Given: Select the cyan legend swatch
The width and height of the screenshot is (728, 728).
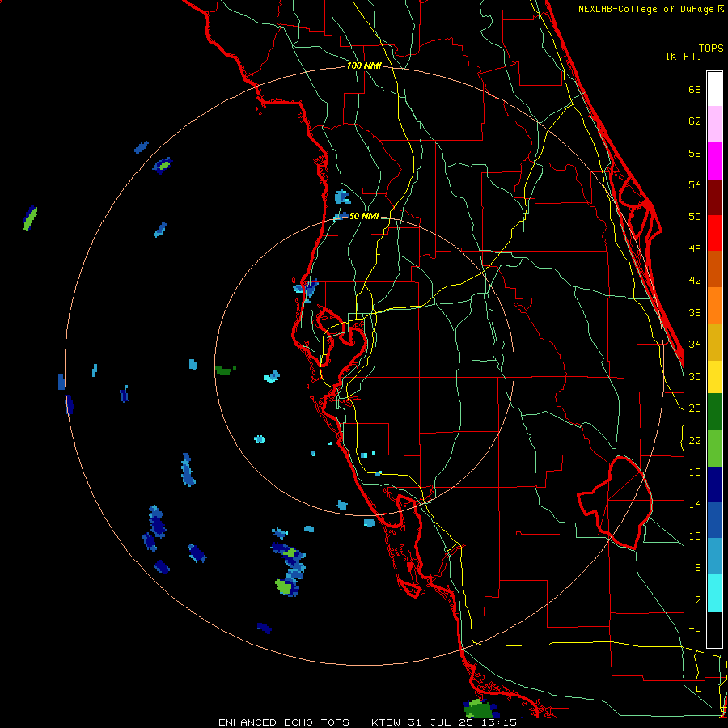Looking at the screenshot, I should pos(714,594).
